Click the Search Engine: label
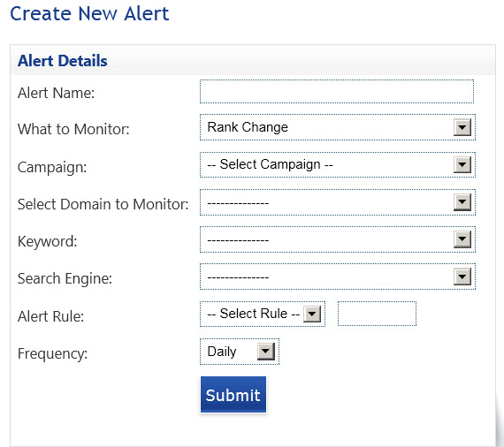Image resolution: width=504 pixels, height=447 pixels. [65, 278]
